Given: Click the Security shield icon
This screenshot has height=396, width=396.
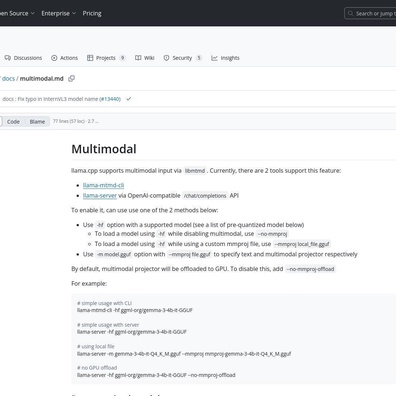Looking at the screenshot, I should tap(166, 58).
